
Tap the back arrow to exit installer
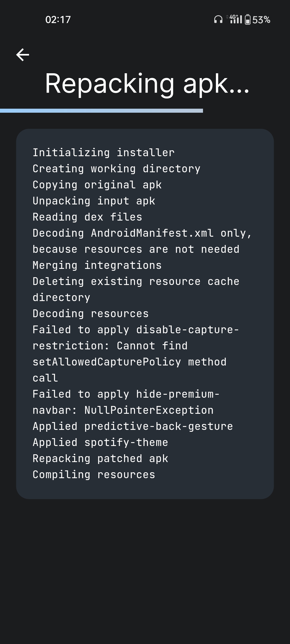coord(23,55)
